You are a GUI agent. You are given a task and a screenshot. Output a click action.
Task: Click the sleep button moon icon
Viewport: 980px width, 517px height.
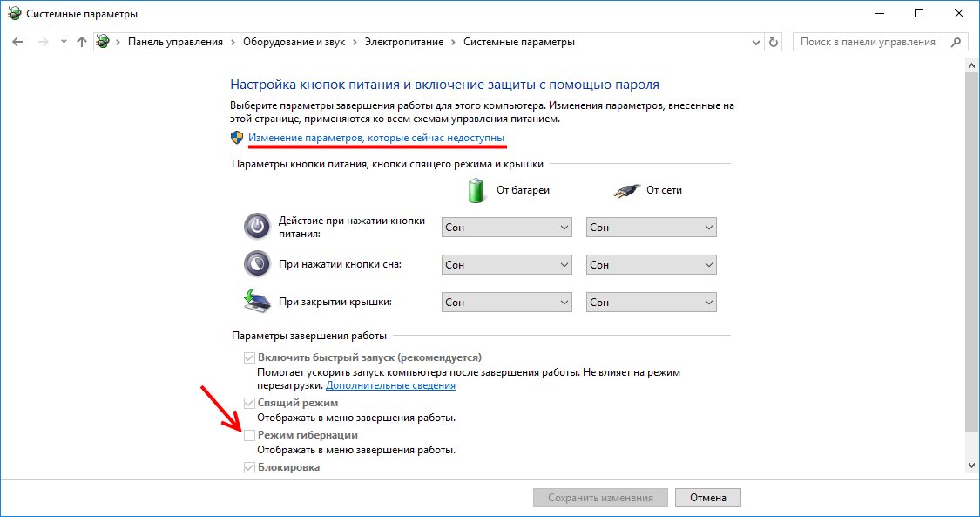(x=257, y=264)
